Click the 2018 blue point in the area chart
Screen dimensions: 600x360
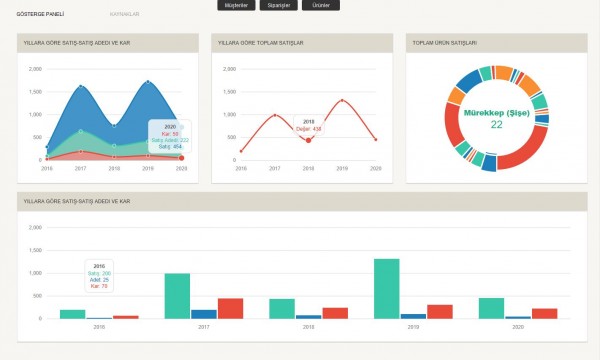(114, 125)
